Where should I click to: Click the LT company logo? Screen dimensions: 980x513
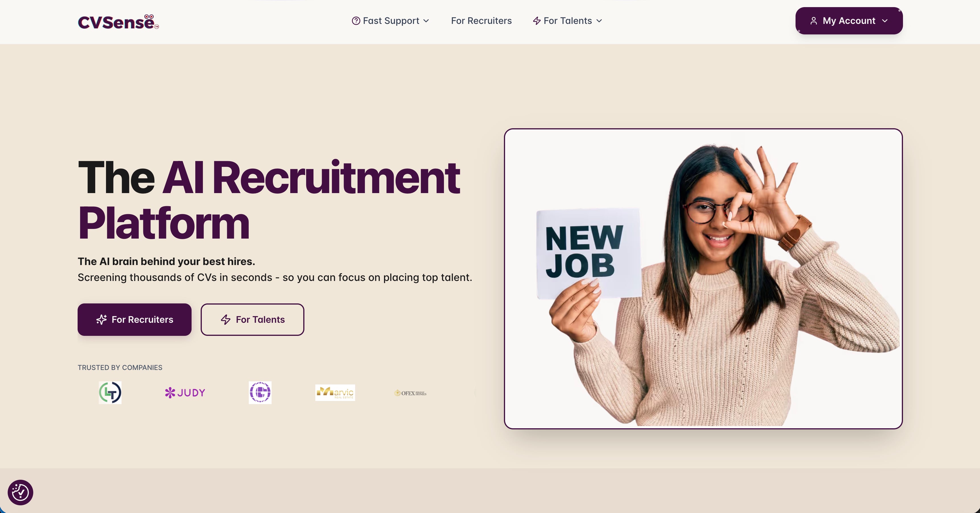pos(110,392)
